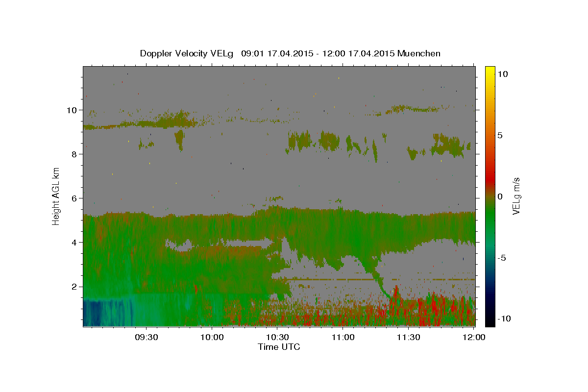Click the '11:30' time tick label

pos(409,338)
